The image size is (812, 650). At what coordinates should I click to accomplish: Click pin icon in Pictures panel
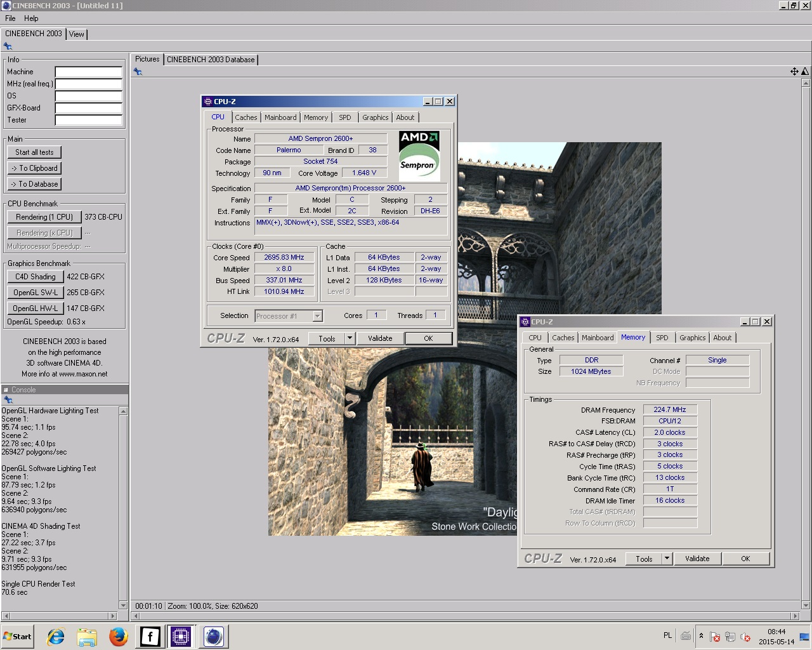[138, 72]
